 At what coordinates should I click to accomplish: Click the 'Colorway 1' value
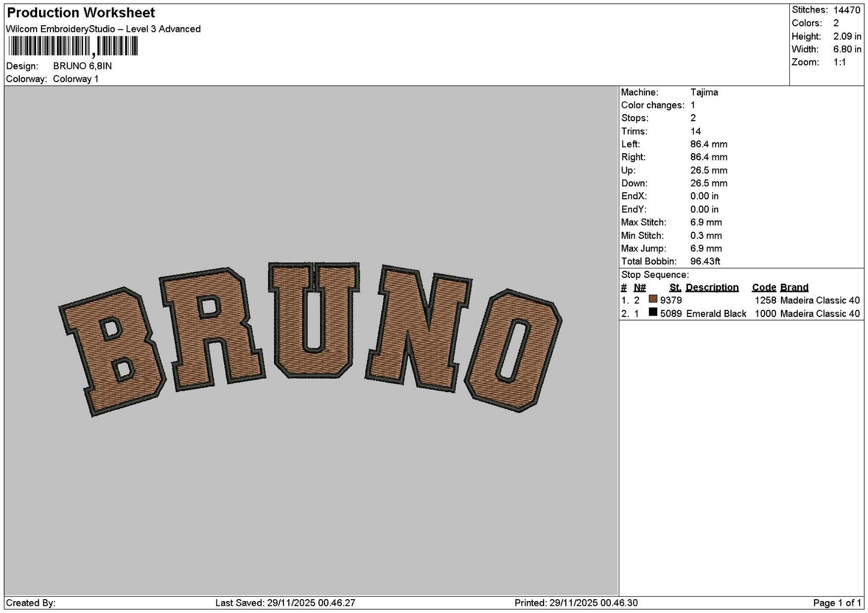point(76,79)
